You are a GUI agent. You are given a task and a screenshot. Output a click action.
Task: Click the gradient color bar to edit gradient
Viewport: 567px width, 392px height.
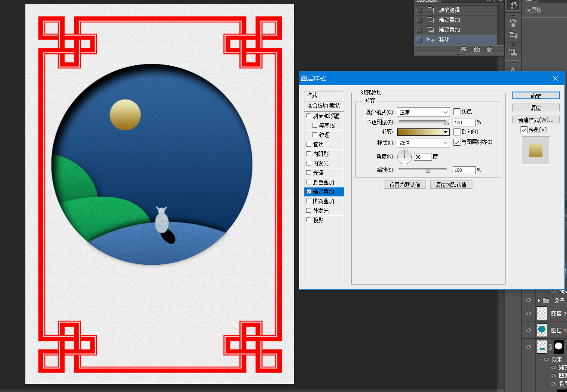[x=420, y=132]
